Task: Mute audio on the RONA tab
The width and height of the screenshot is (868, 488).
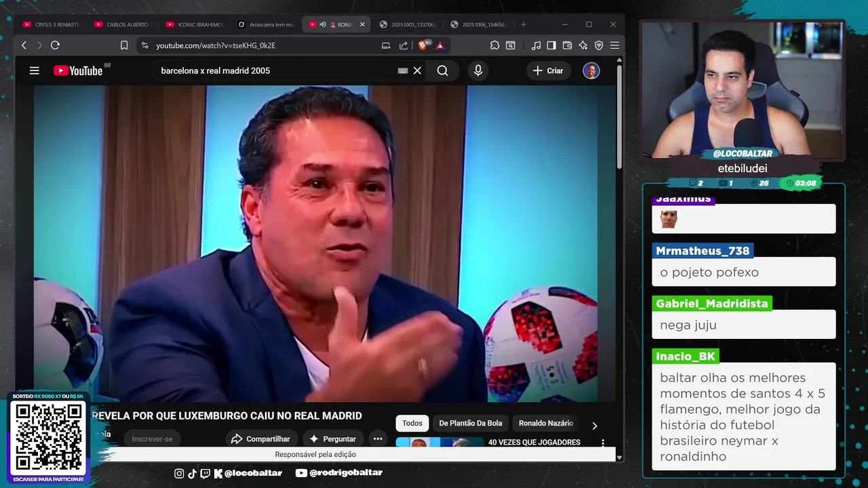Action: (x=323, y=24)
